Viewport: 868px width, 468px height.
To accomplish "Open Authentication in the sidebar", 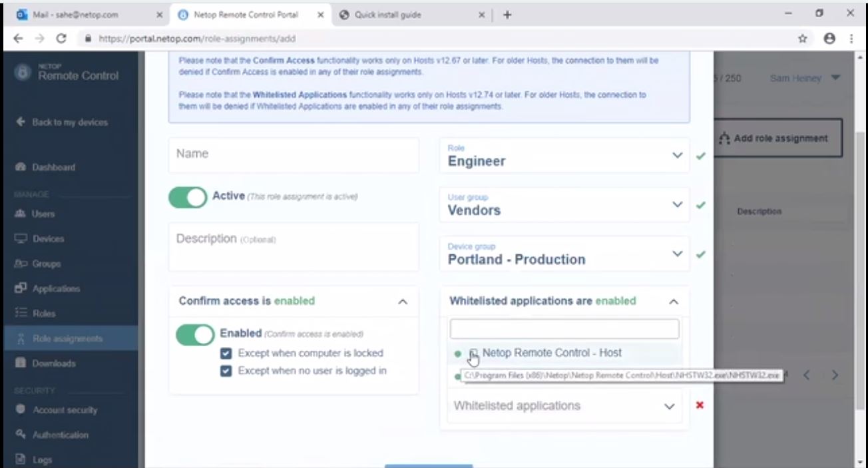I will 61,435.
